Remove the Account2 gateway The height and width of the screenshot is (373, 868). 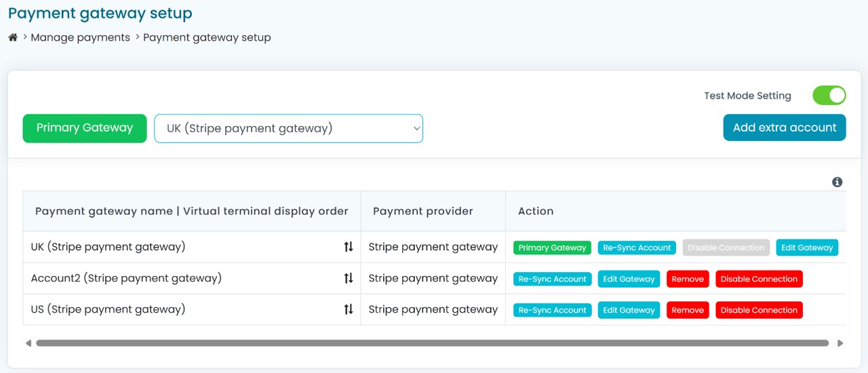click(688, 279)
